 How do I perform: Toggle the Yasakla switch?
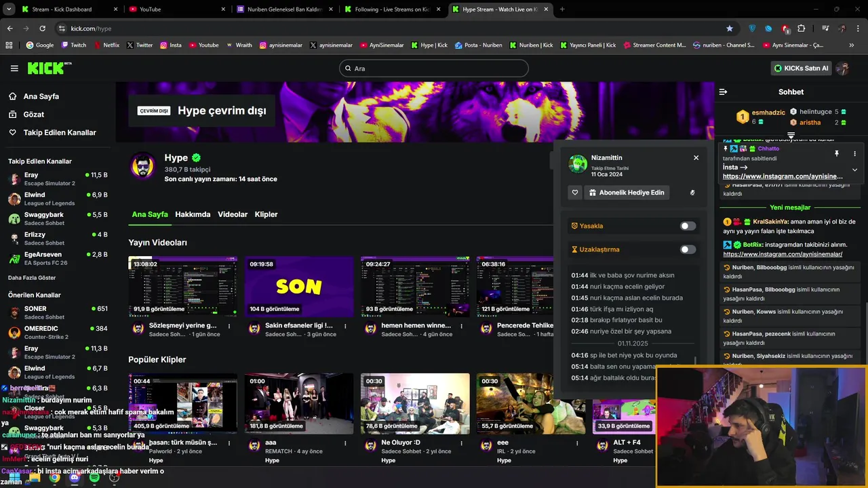[x=688, y=226]
